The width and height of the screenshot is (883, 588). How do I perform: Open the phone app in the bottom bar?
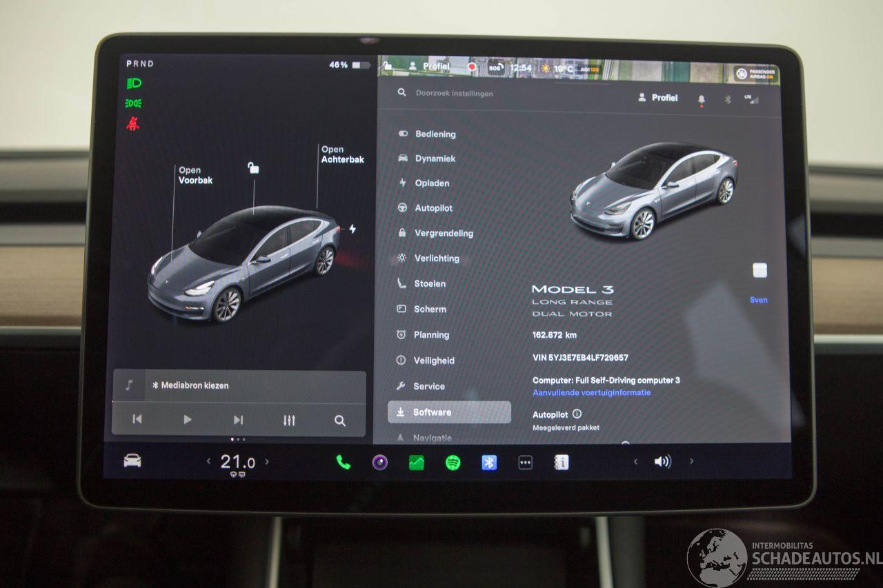tap(343, 463)
